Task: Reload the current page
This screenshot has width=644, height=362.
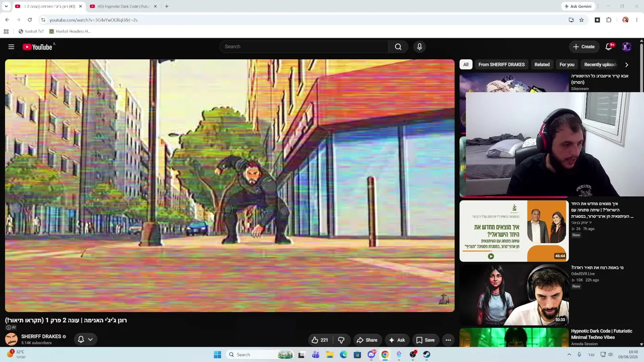Action: point(30,20)
